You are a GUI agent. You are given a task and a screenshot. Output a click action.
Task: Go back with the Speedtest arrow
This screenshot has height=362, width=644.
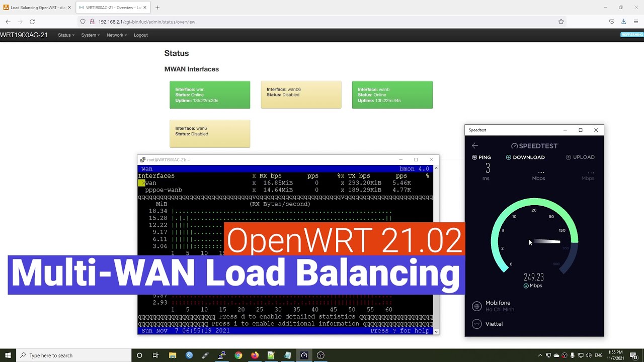click(475, 146)
